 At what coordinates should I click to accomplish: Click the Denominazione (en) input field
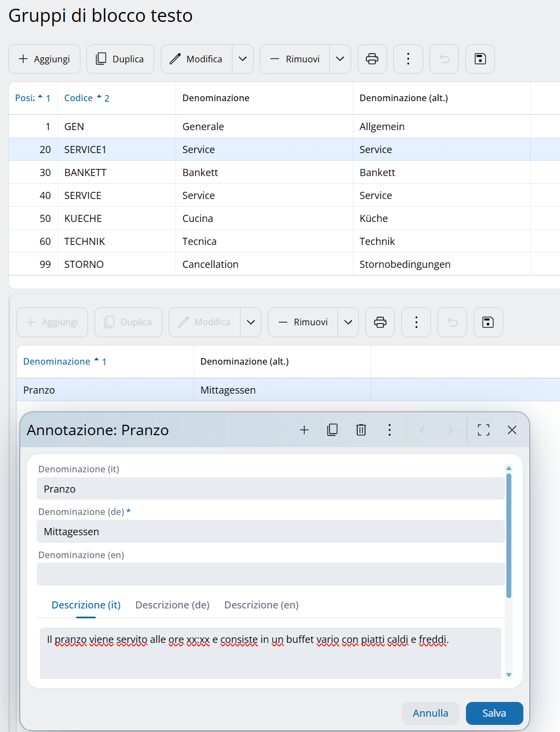tap(270, 575)
